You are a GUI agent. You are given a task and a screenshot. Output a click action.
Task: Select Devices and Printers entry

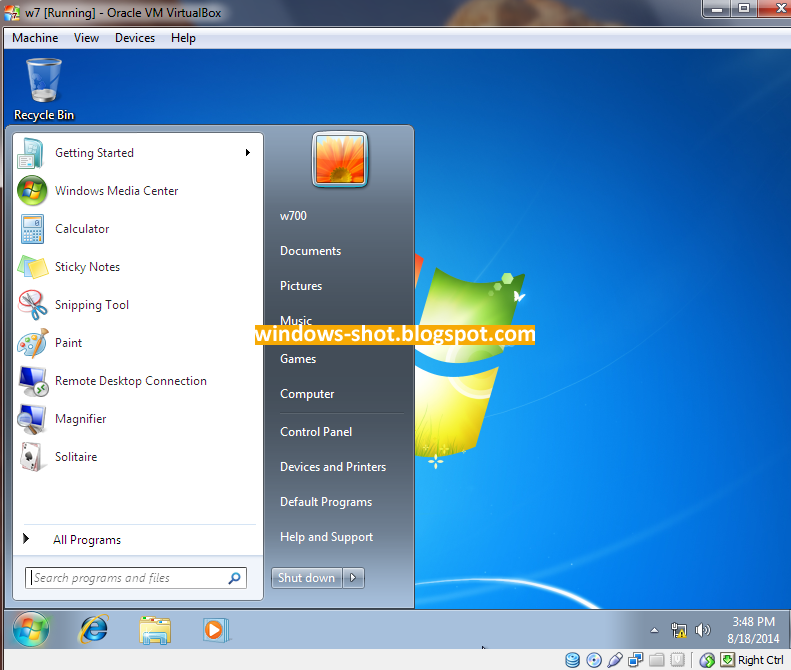tap(333, 467)
